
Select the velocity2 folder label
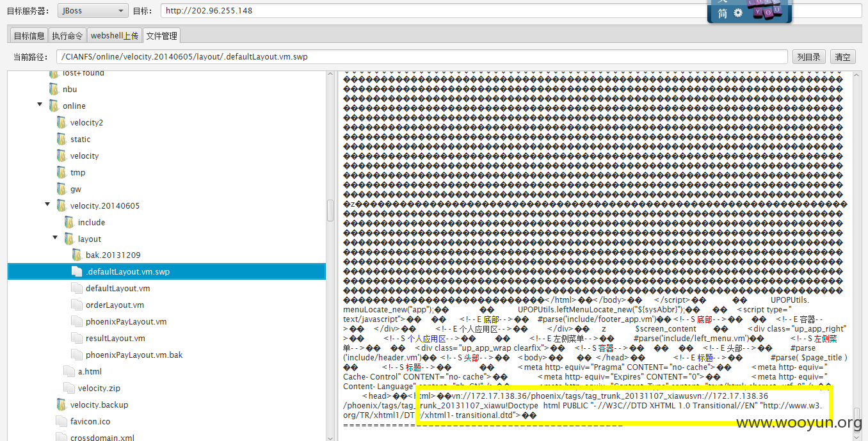86,122
